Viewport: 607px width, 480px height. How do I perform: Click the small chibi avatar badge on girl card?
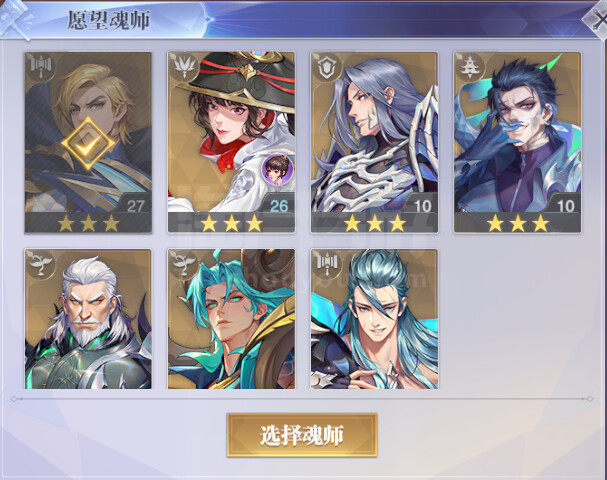click(278, 169)
